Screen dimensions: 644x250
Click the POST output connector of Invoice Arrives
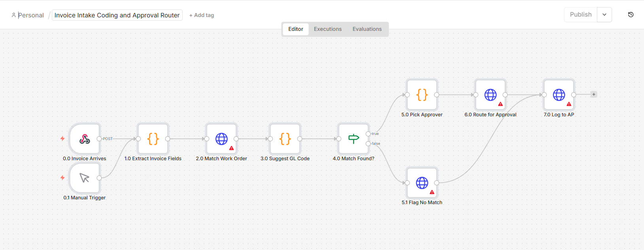tap(99, 139)
